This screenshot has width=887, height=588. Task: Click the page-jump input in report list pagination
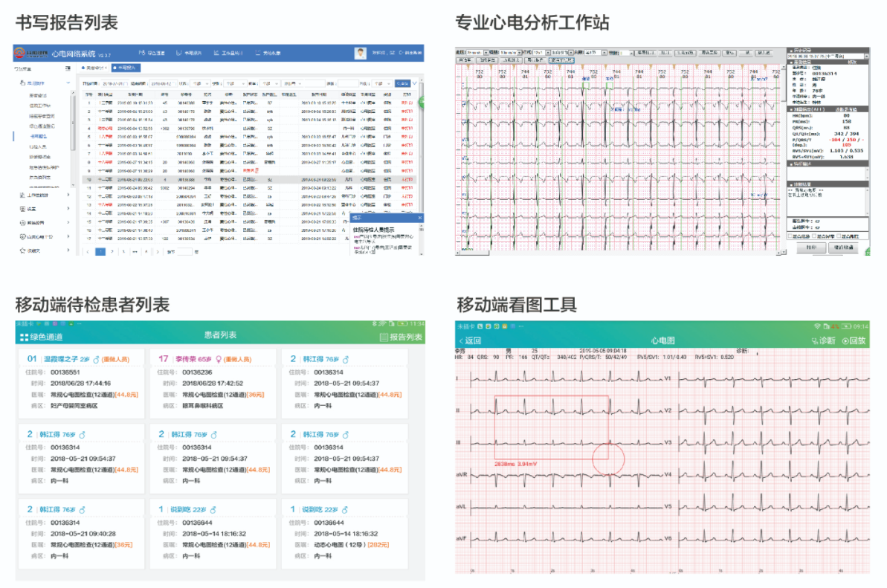coord(185,251)
